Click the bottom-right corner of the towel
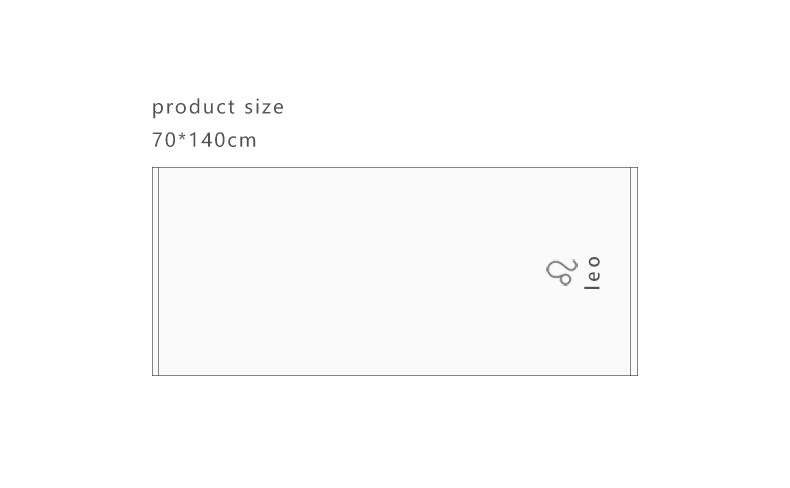 coord(636,375)
